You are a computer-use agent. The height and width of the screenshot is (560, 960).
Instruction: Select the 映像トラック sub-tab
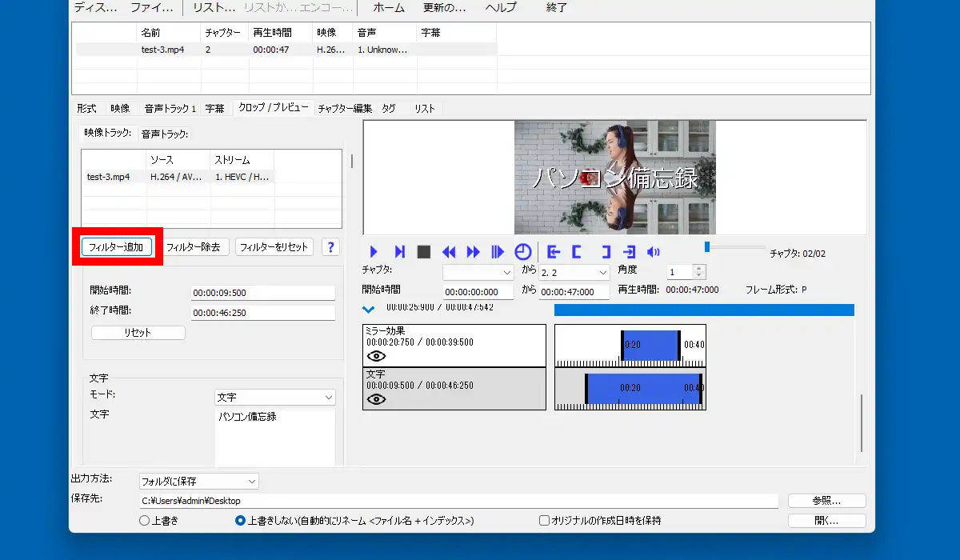[x=107, y=133]
